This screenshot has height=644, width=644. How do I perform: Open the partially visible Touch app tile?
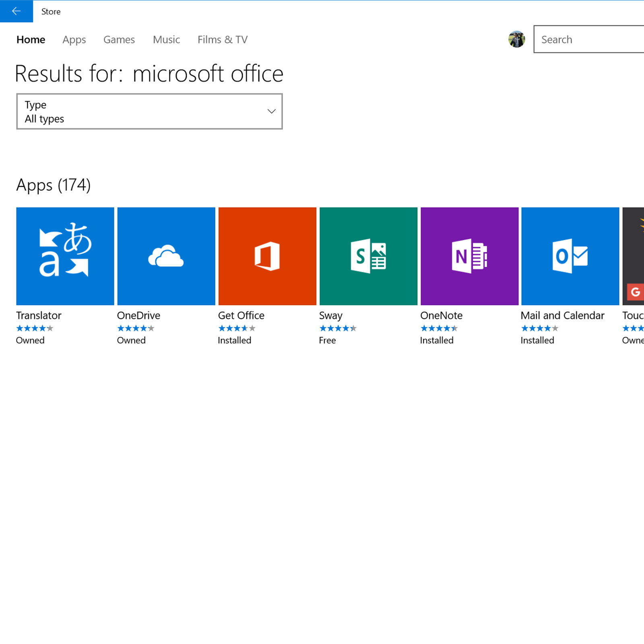coord(634,256)
